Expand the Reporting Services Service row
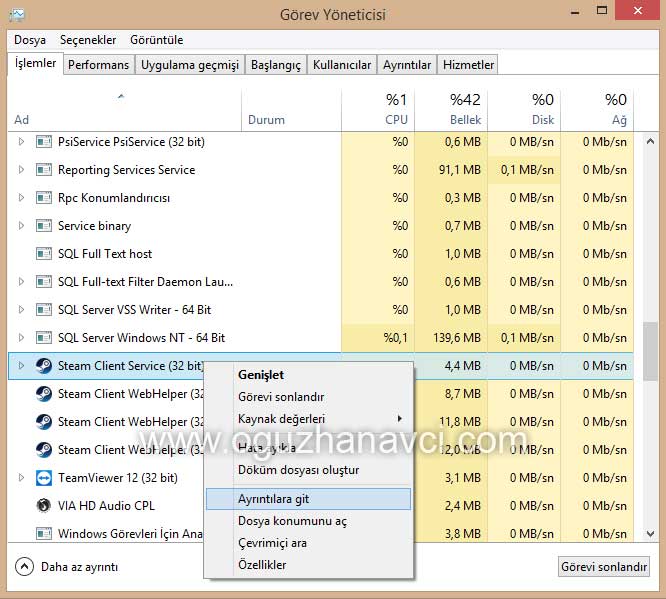Screen dimensions: 666x599 click(x=21, y=170)
